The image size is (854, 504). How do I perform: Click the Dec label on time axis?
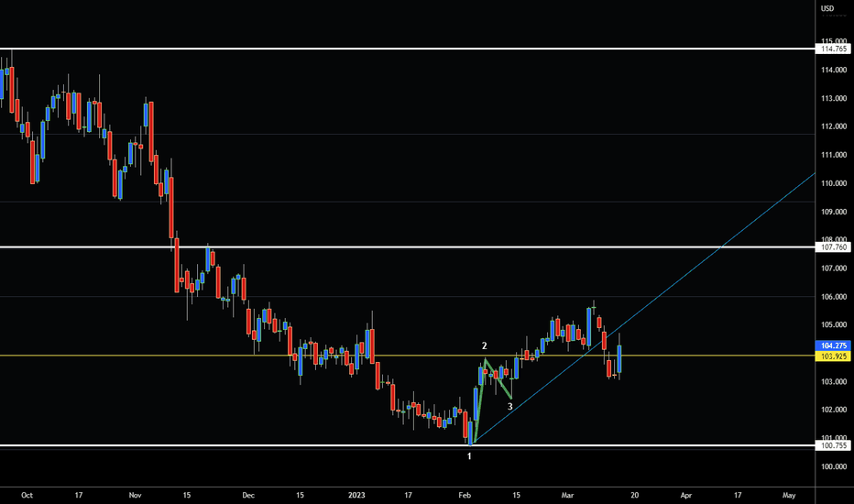(248, 495)
